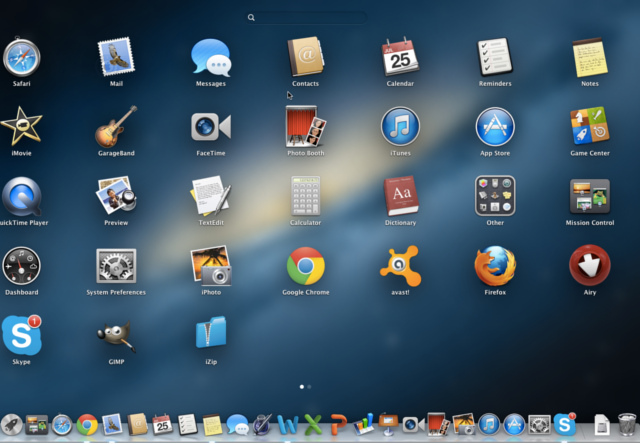This screenshot has width=640, height=444.
Task: Click Mission Control in the Dock
Action: click(x=37, y=425)
